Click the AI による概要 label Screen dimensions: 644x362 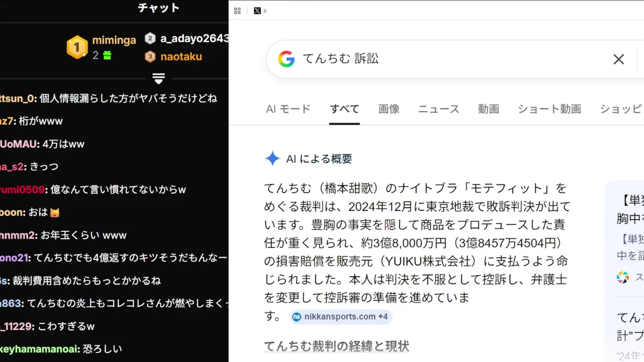click(319, 159)
